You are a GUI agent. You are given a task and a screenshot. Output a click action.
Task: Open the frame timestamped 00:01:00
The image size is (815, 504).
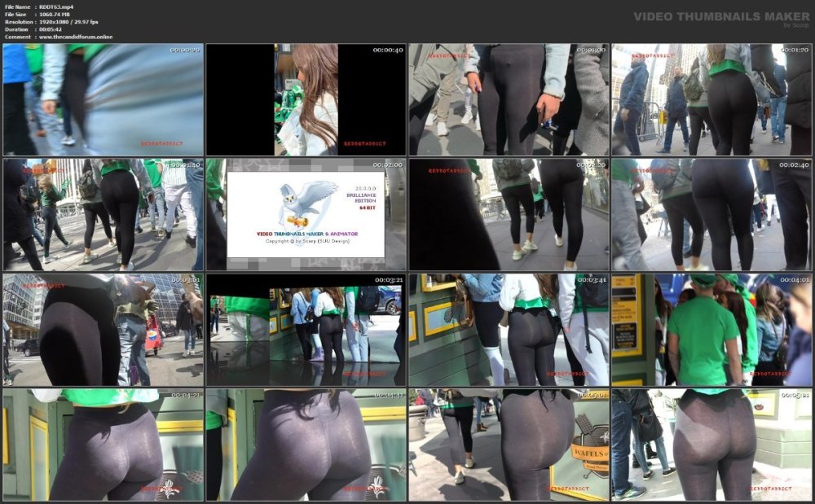click(x=509, y=99)
